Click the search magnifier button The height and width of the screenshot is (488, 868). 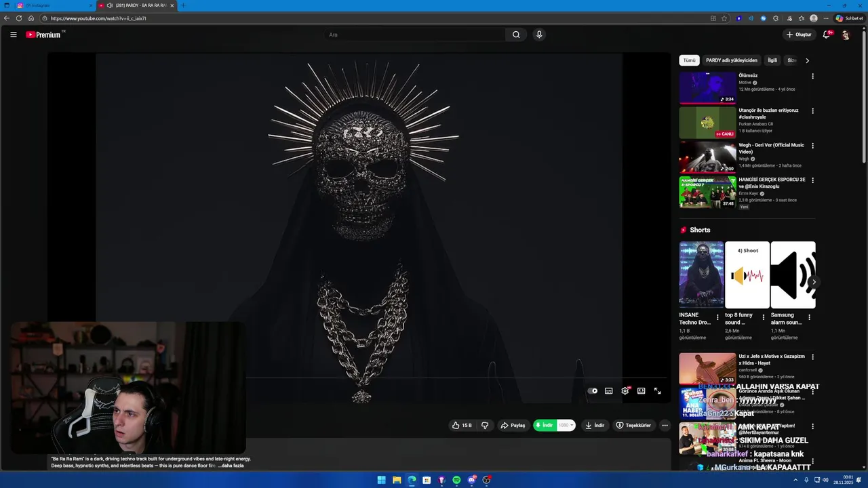[516, 35]
